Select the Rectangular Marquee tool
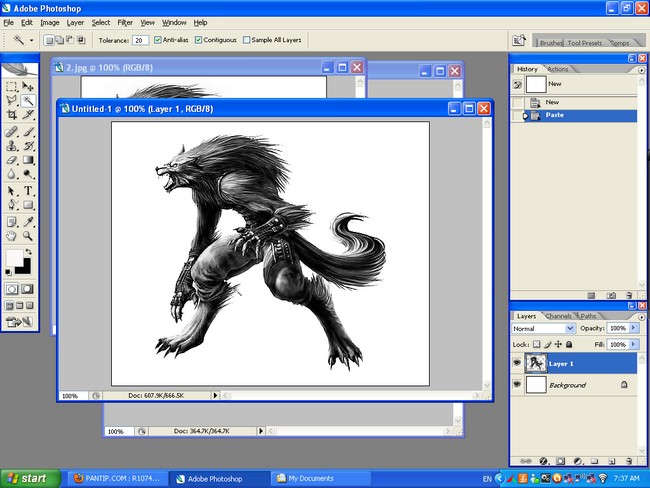650x488 pixels. [x=12, y=86]
